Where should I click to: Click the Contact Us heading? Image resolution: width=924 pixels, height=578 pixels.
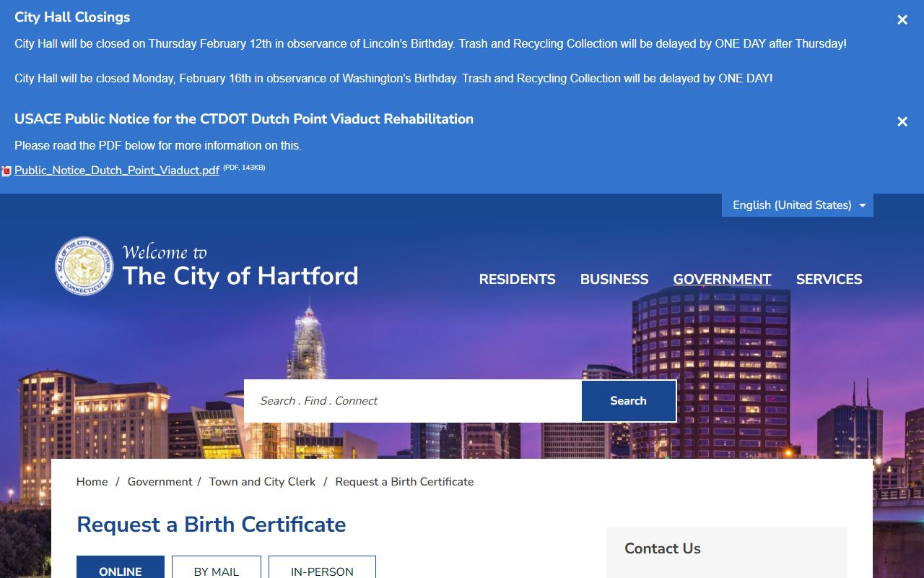663,548
